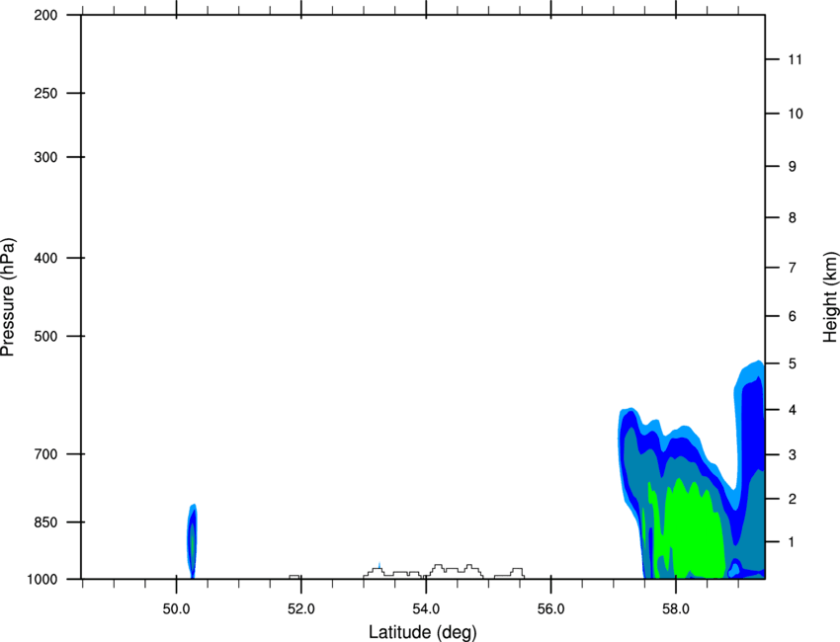Click pressure tick label 400
Viewport: 840px width, 642px height.
45,258
